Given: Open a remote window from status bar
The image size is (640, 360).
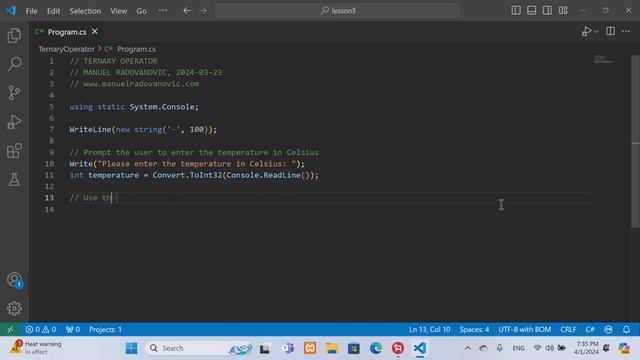Looking at the screenshot, I should tap(10, 329).
